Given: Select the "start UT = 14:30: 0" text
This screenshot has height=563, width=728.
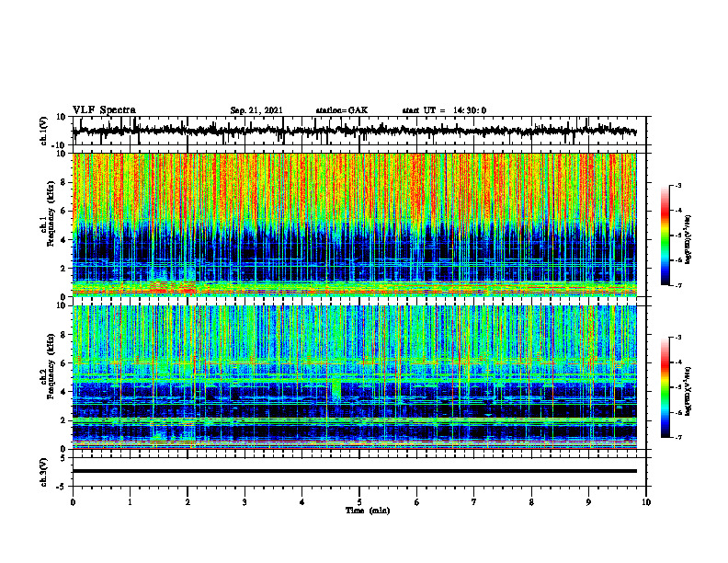Looking at the screenshot, I should click(x=444, y=110).
